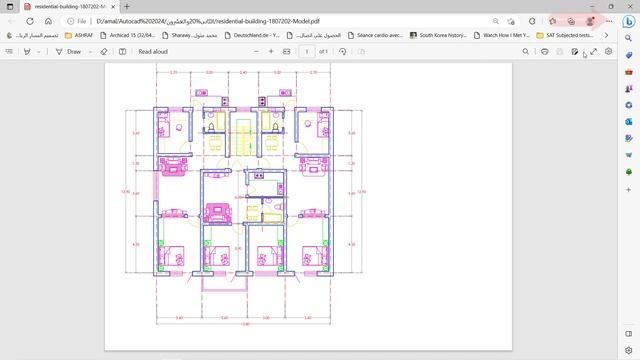Open the Archicad 15 bookmark

pos(128,36)
